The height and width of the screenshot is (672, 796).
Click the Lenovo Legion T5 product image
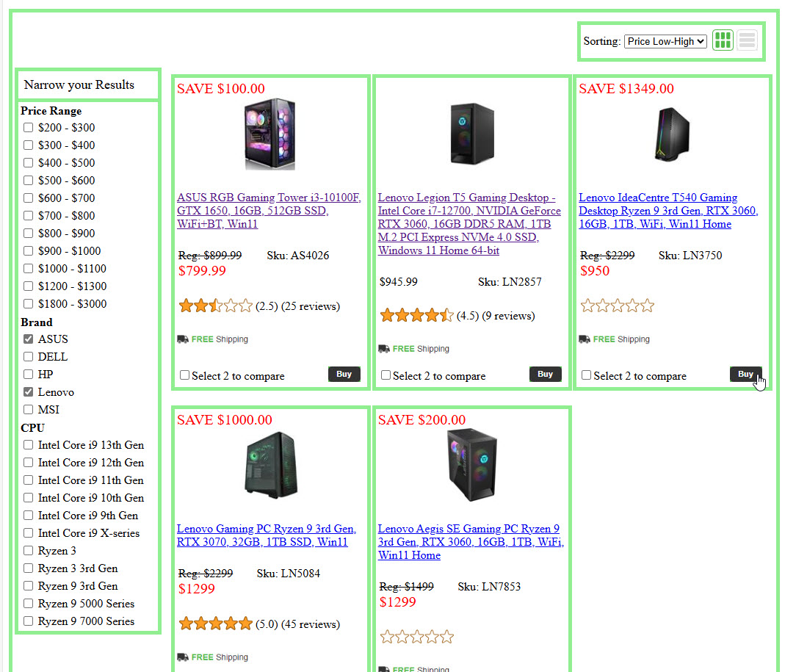[471, 134]
